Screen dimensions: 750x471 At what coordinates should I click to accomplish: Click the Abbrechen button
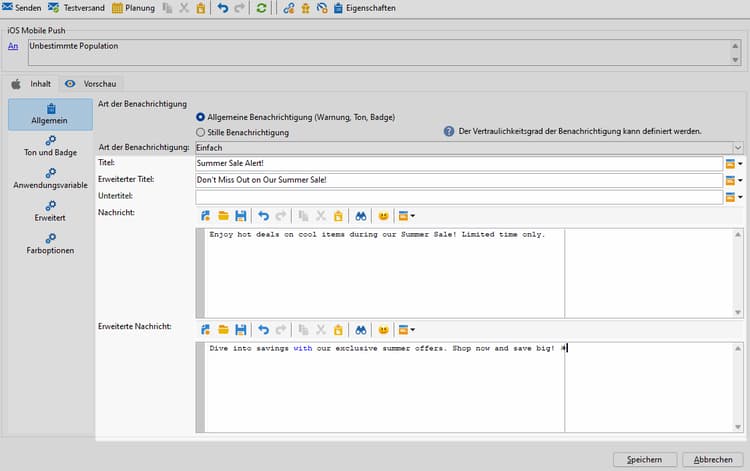click(x=713, y=460)
